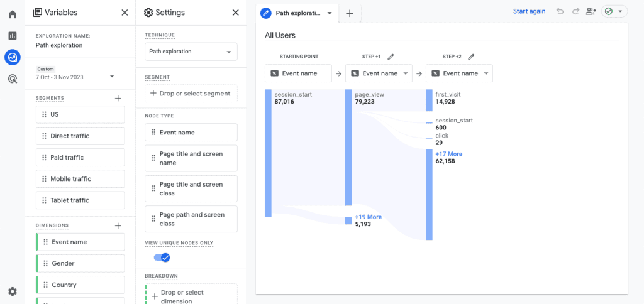Click the pencil icon next to Step +1
The width and height of the screenshot is (644, 304).
391,57
